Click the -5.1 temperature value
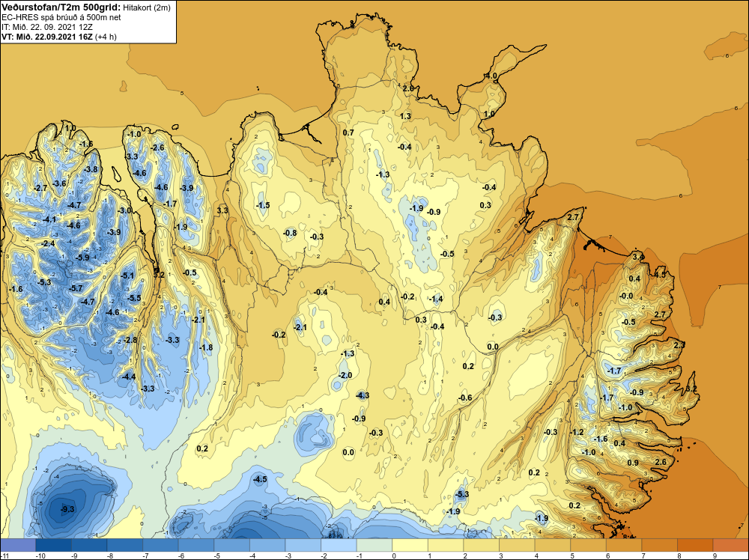 click(x=127, y=276)
